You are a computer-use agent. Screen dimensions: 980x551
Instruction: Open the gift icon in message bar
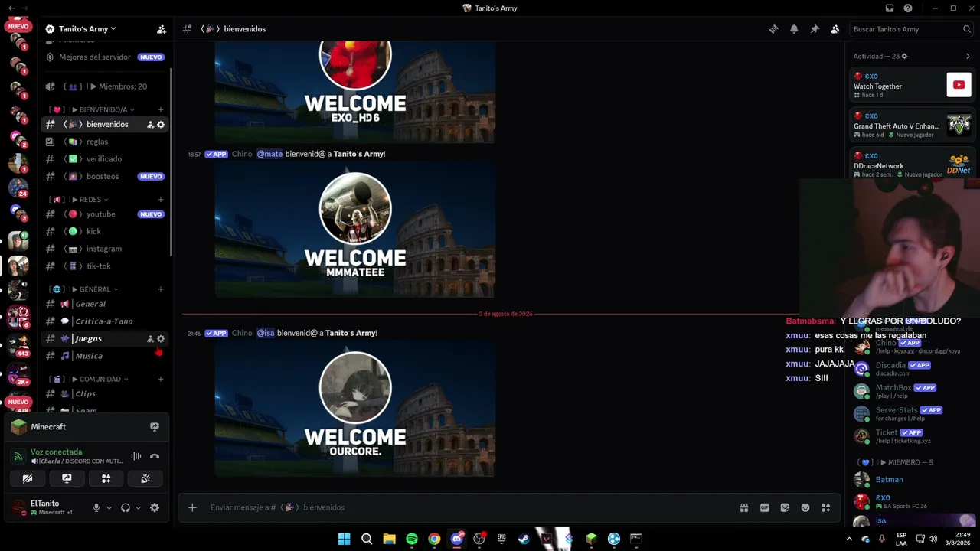click(743, 507)
